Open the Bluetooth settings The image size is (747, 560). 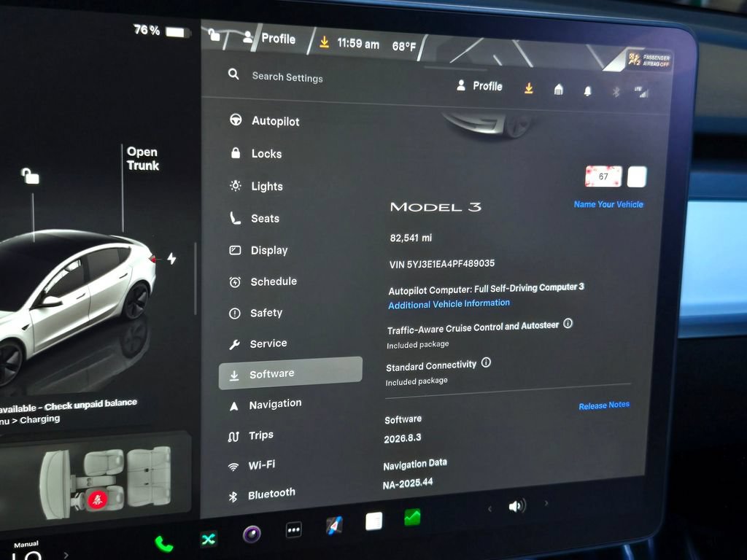[x=262, y=495]
